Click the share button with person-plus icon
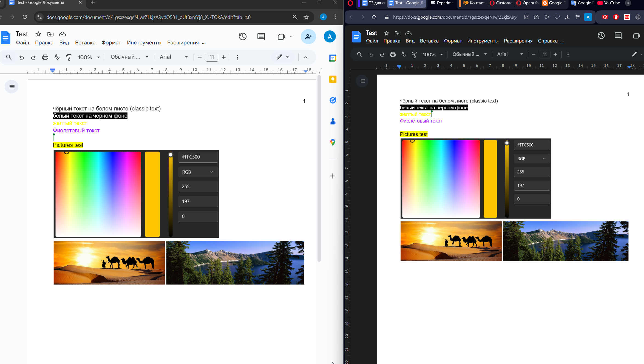This screenshot has height=364, width=644. click(308, 37)
